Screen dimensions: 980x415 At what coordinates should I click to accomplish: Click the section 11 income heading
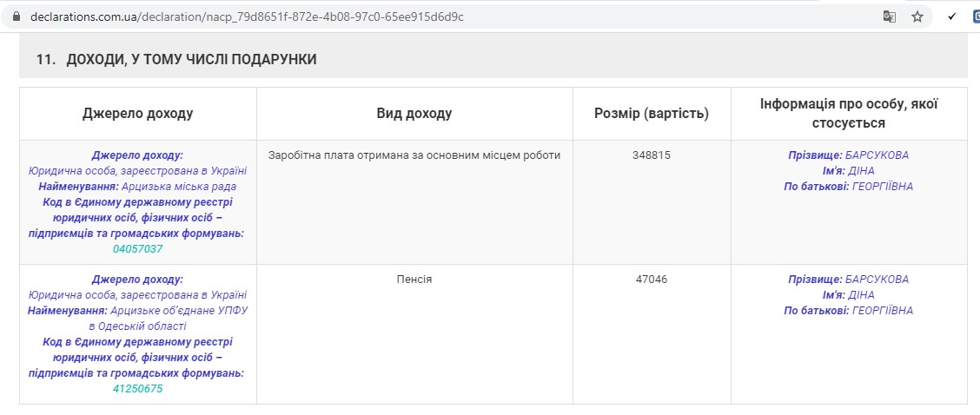coord(176,59)
